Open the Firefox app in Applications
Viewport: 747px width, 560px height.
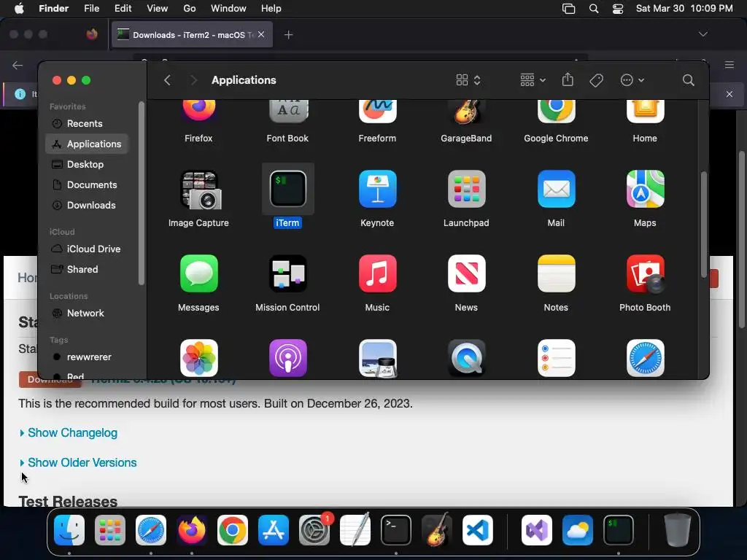pos(198,112)
